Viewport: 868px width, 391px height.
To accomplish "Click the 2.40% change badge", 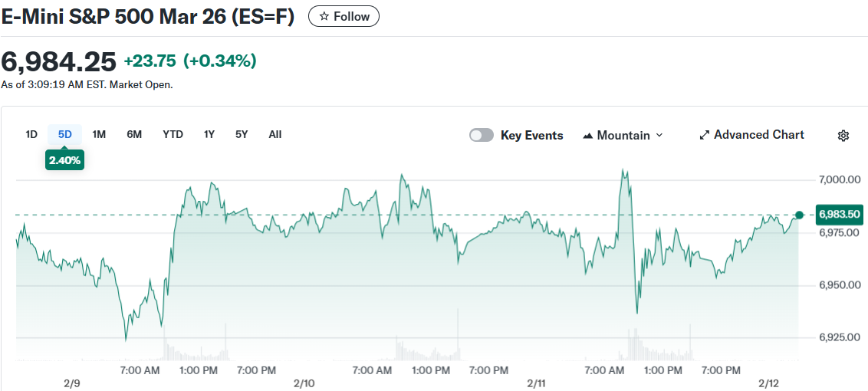I will coord(64,160).
